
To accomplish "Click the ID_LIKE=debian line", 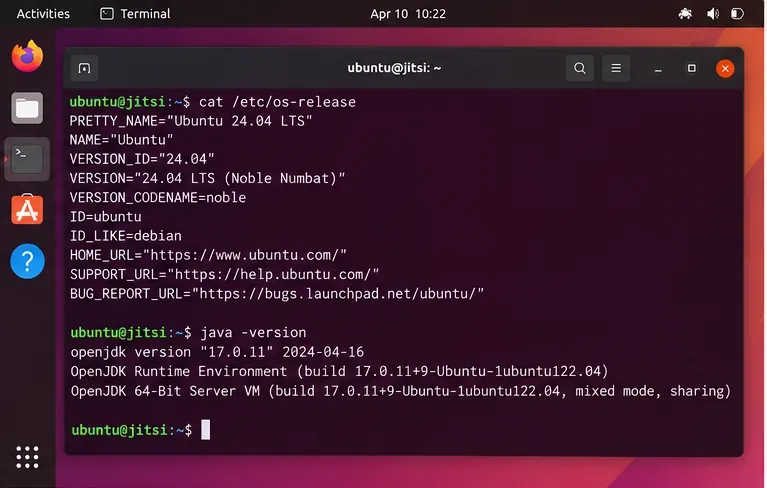I will tap(126, 236).
